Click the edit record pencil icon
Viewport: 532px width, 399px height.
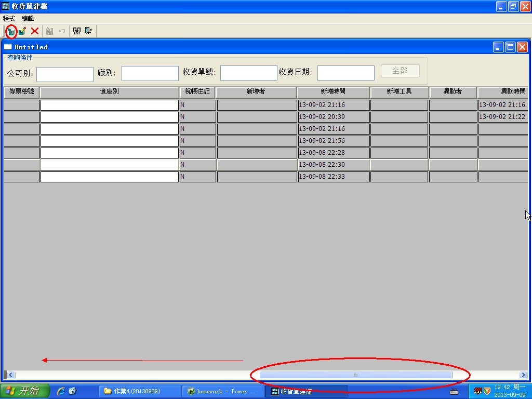(x=22, y=31)
